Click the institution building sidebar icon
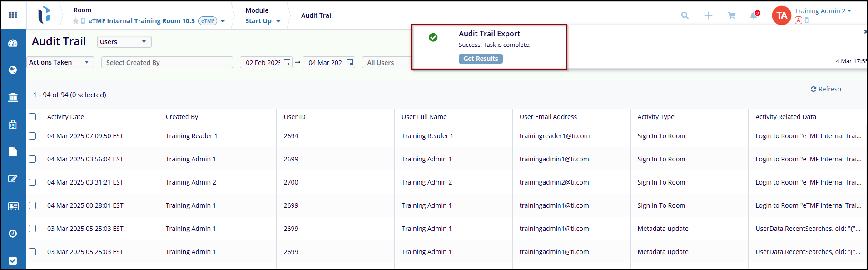868x270 pixels. 13,97
